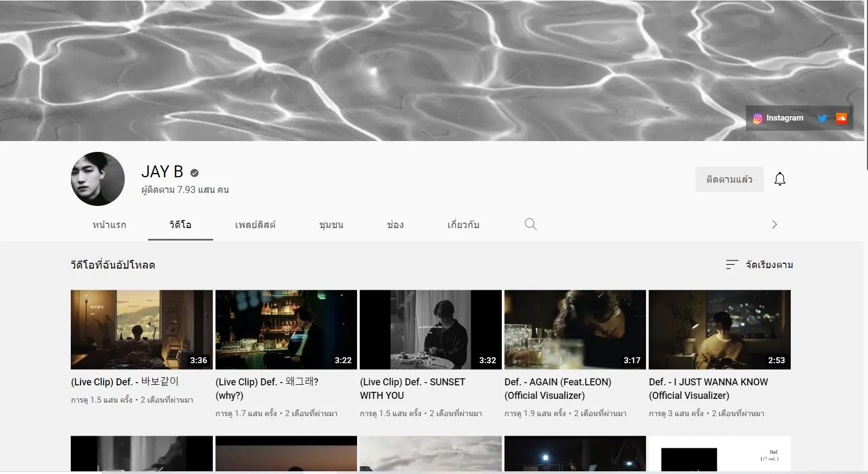Play the 바보같이 live clip thumbnail

pyautogui.click(x=142, y=330)
